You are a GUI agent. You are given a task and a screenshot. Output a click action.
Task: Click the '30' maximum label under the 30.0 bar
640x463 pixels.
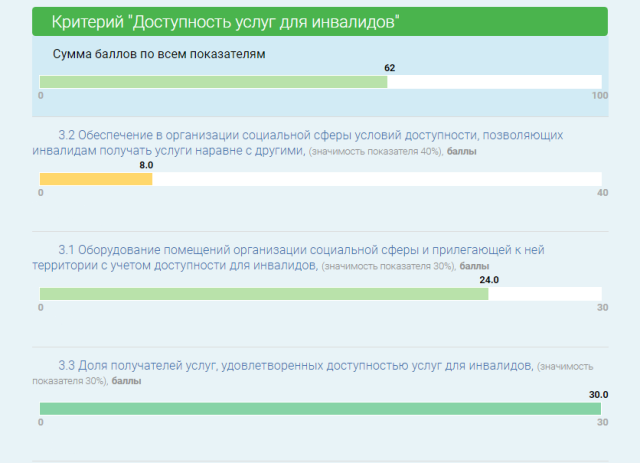[602, 422]
